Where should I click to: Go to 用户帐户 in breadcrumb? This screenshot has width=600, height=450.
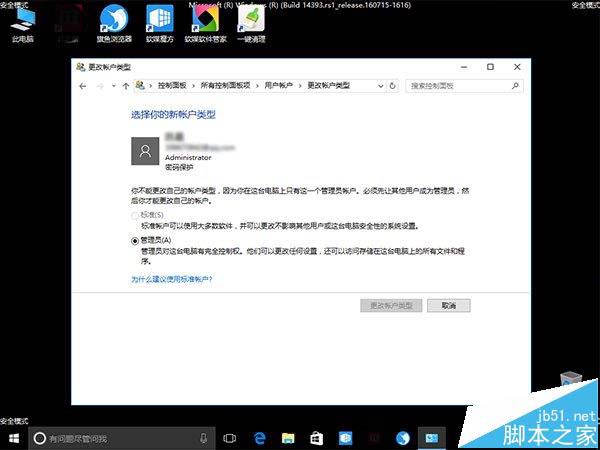point(279,86)
